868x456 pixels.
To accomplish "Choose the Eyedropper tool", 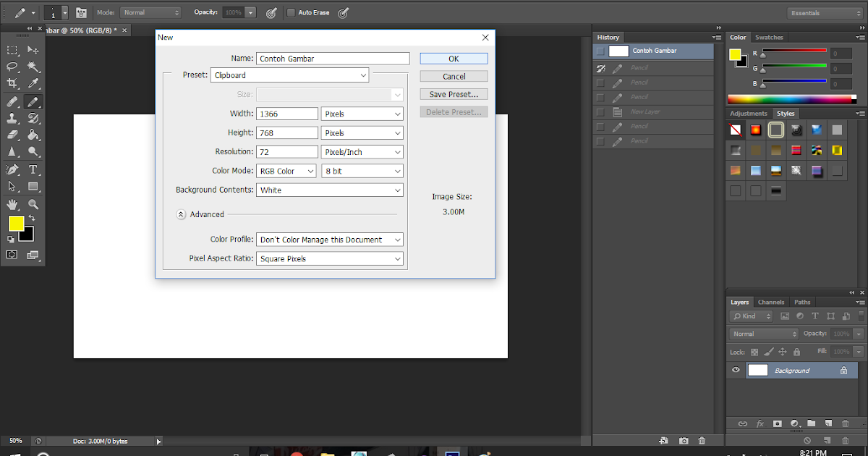I will pos(33,83).
